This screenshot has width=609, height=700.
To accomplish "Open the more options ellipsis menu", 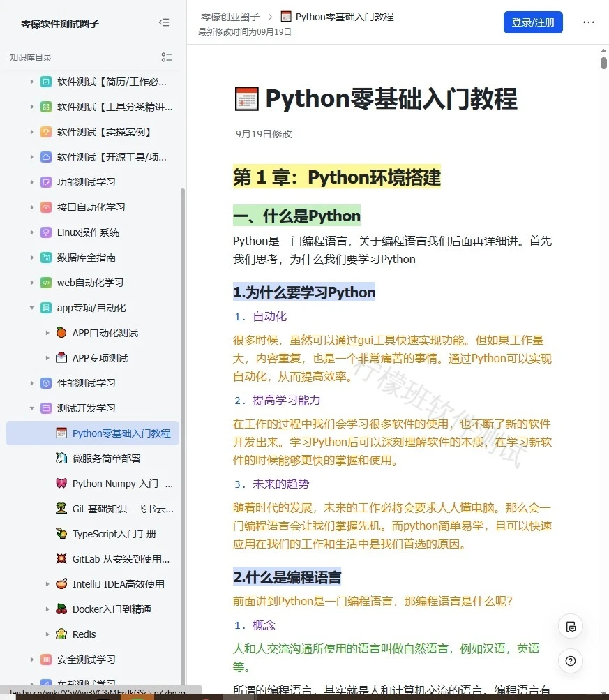I will [589, 22].
